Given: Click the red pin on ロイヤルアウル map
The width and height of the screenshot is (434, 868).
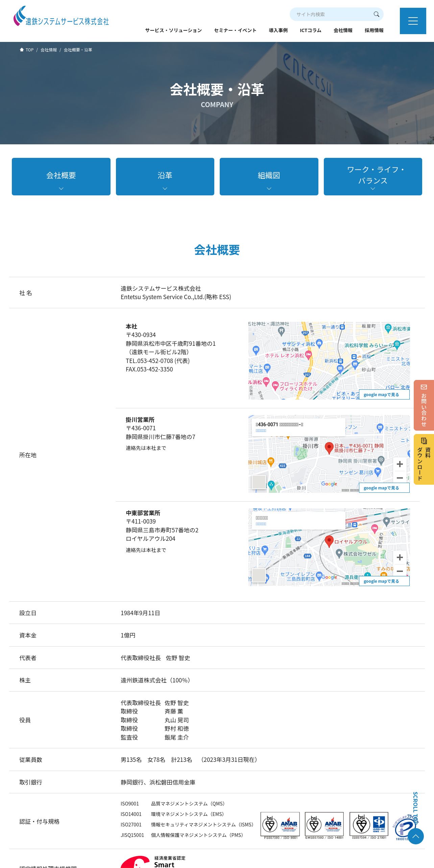Looking at the screenshot, I should [329, 541].
